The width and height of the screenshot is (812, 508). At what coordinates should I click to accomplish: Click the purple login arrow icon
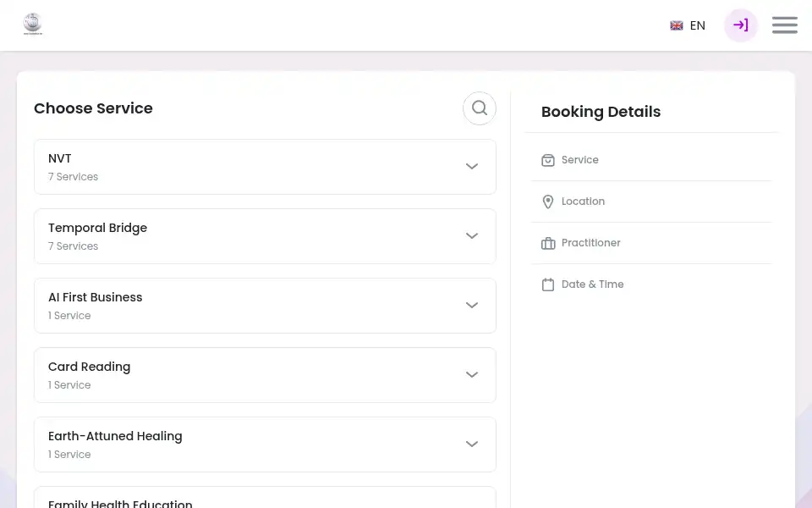pyautogui.click(x=741, y=25)
